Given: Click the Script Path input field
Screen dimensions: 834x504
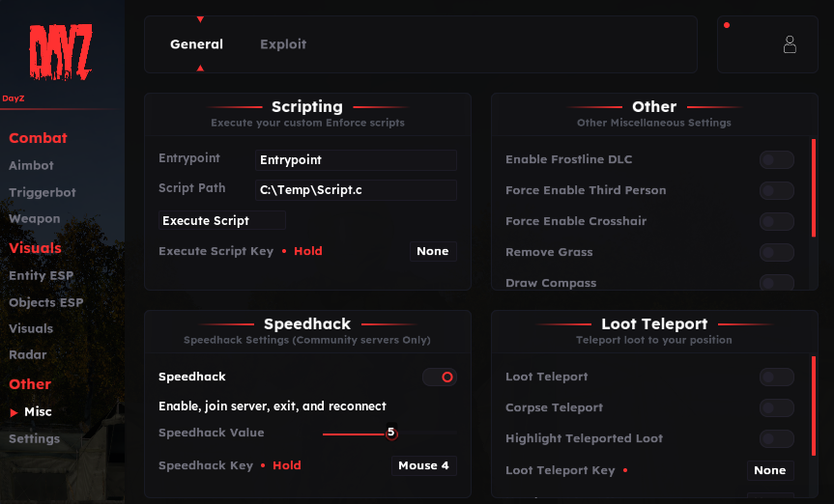Looking at the screenshot, I should point(356,190).
